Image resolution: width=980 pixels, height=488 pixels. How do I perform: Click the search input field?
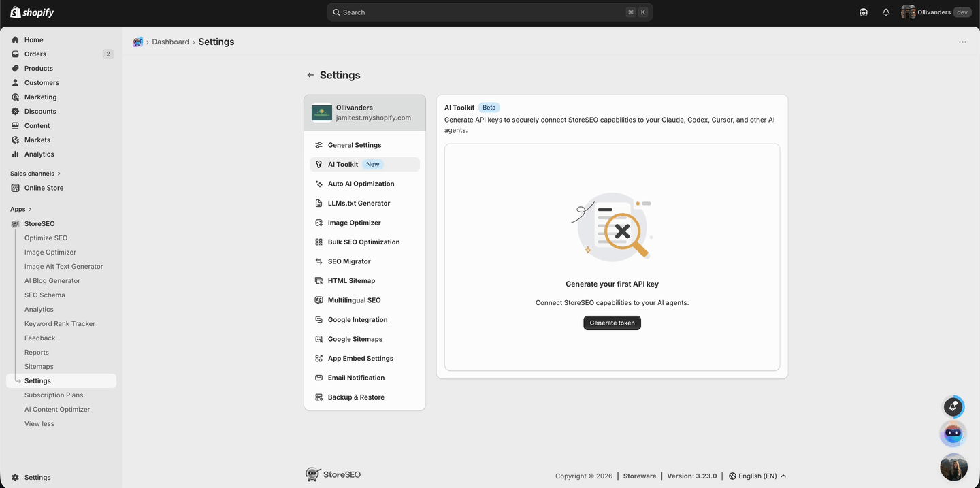coord(490,12)
